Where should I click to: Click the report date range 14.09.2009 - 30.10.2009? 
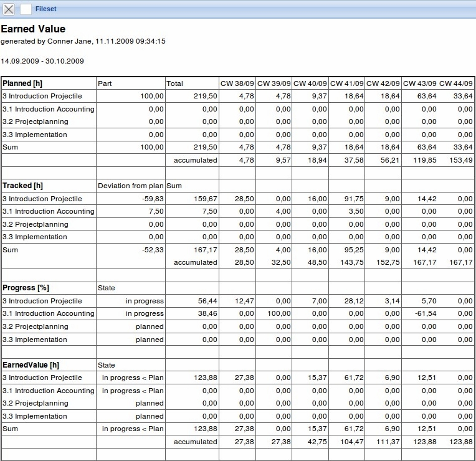42,61
